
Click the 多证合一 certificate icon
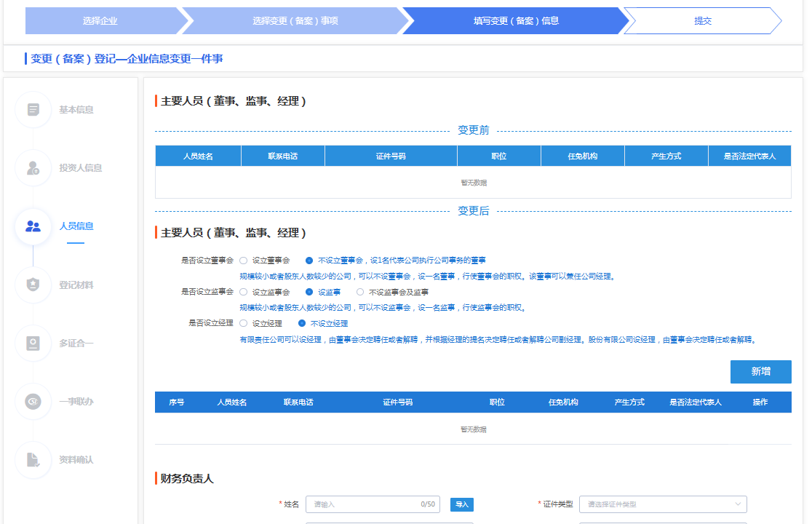pyautogui.click(x=33, y=343)
